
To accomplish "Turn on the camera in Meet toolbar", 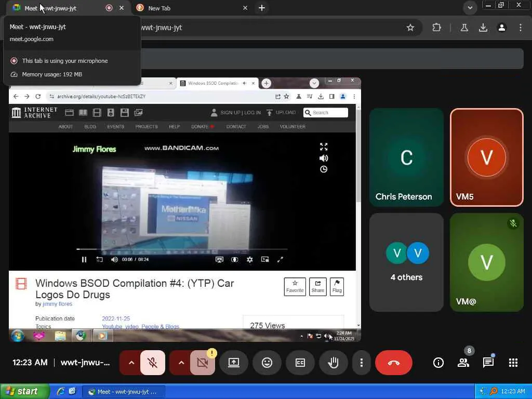I will coord(203,363).
